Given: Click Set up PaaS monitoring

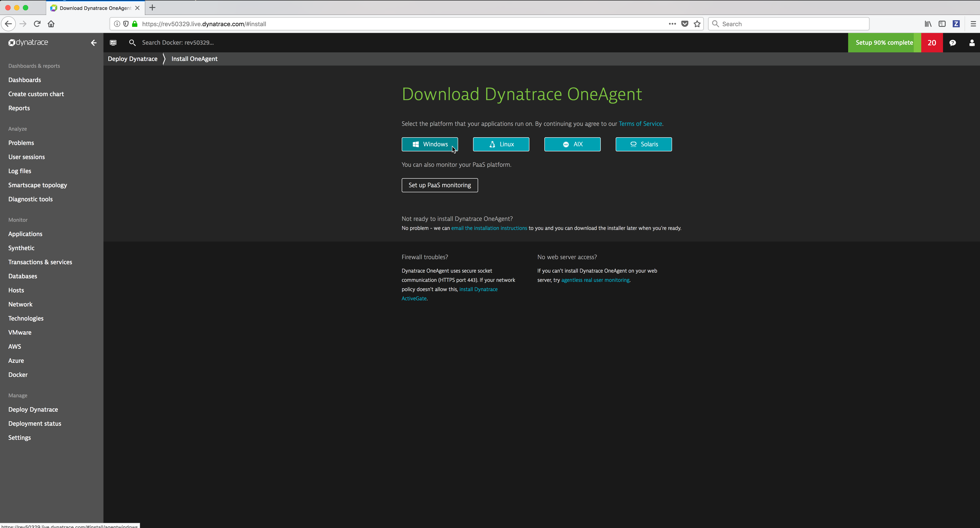Looking at the screenshot, I should tap(440, 185).
